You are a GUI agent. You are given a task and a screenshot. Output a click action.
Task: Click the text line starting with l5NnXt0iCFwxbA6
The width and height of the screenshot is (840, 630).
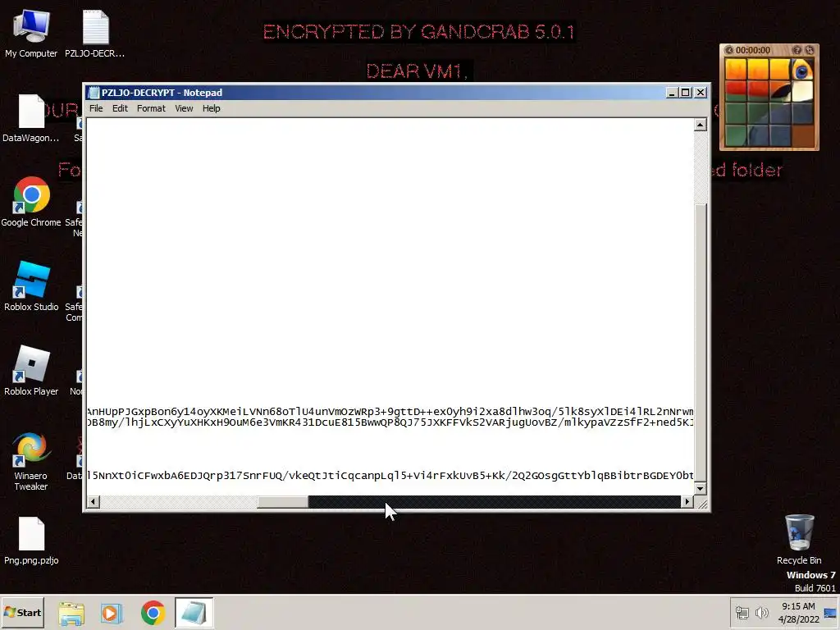pyautogui.click(x=390, y=475)
